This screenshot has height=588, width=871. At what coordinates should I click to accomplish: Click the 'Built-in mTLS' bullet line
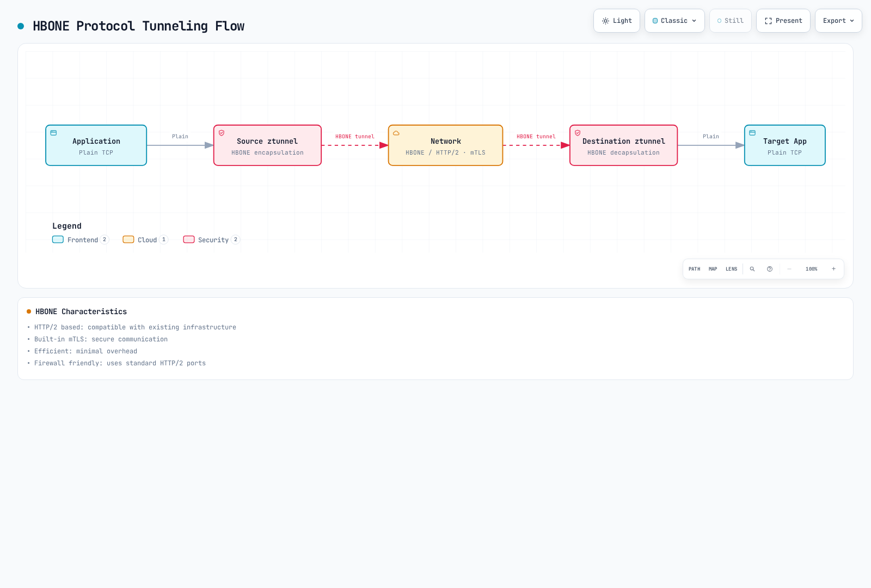101,339
